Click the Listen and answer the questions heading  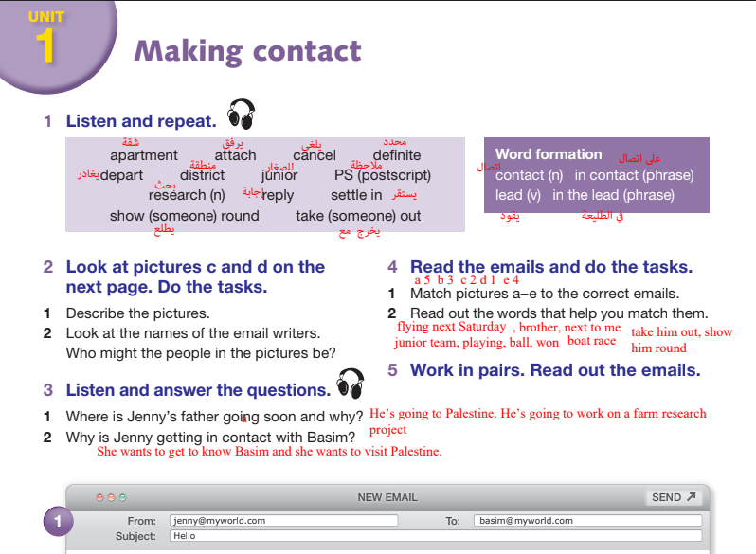(198, 390)
